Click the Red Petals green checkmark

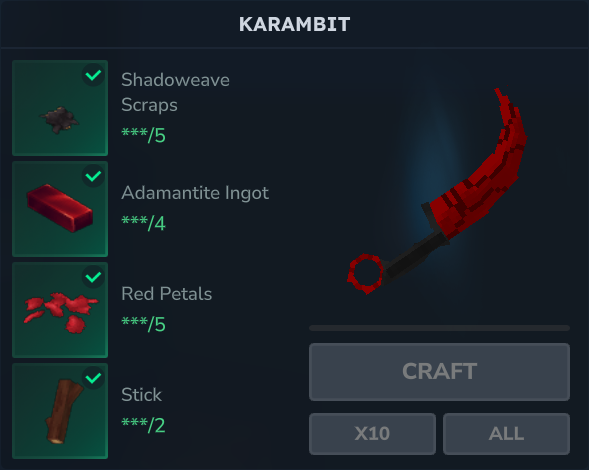point(93,277)
